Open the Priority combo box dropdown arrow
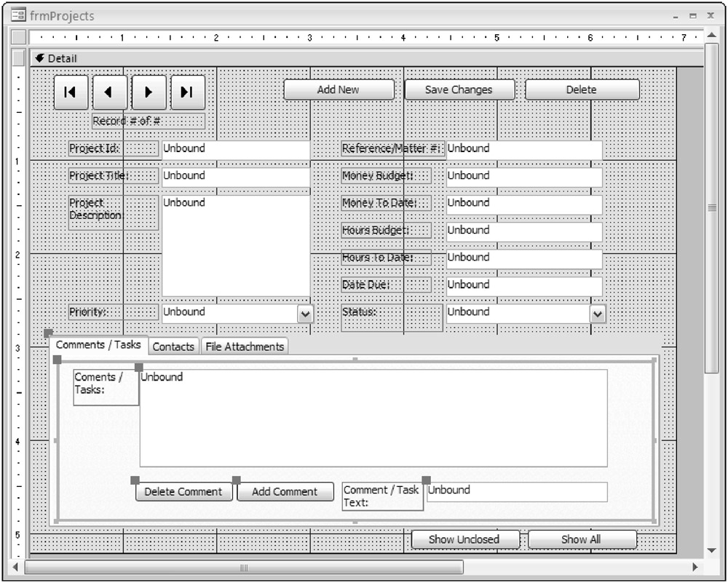Screen dimensions: 728x583 (x=306, y=314)
